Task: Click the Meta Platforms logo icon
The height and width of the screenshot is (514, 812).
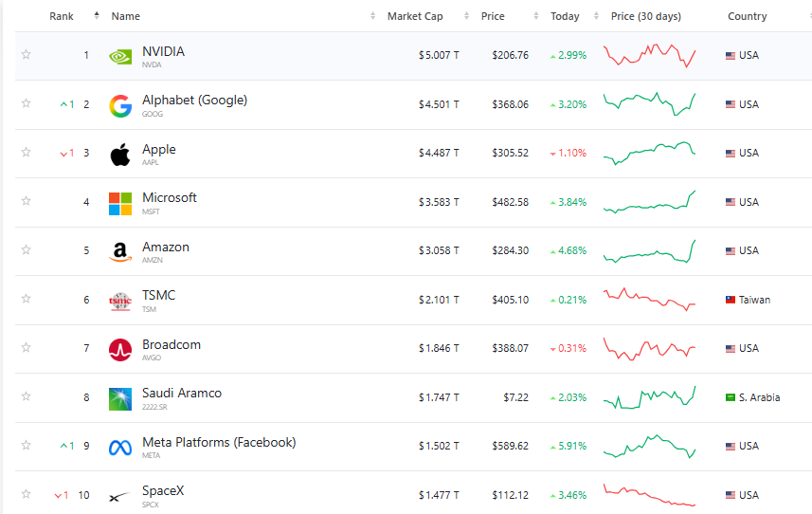Action: pos(120,448)
